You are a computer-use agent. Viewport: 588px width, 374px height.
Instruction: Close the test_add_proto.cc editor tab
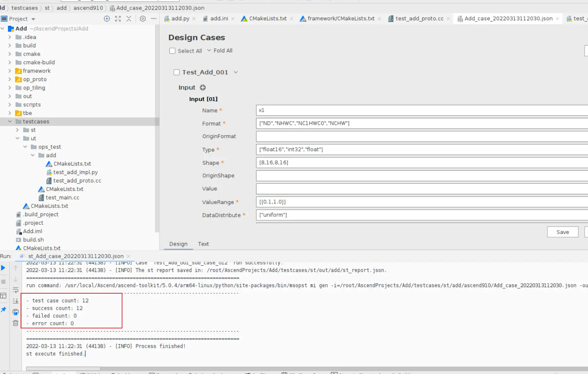pos(448,19)
